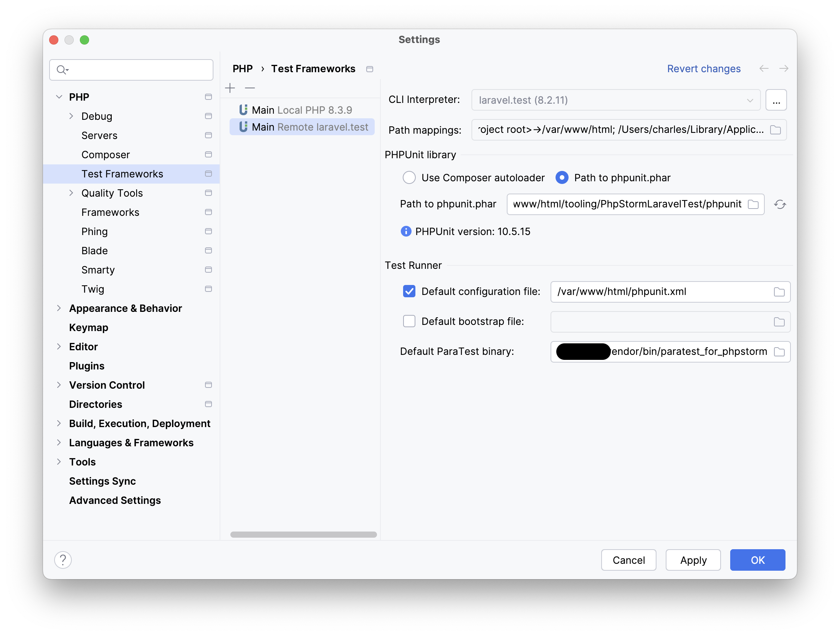Expand the Quality Tools node

point(71,193)
